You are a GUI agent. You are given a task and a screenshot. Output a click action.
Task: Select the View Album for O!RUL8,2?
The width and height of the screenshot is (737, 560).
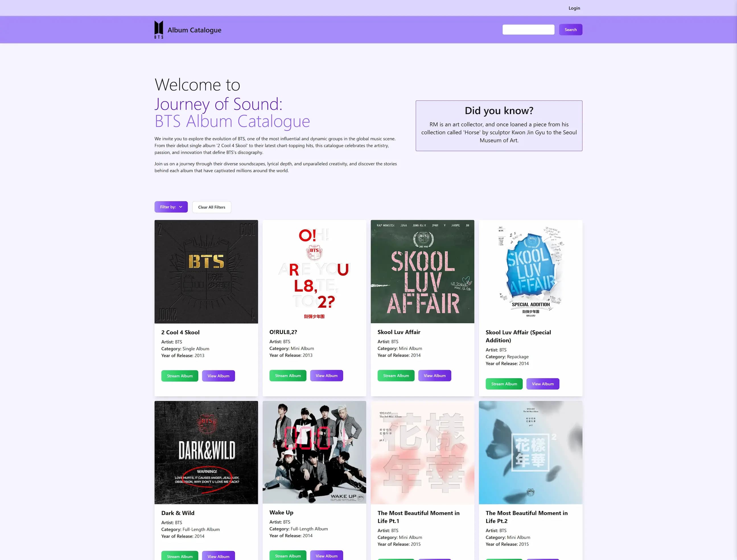click(326, 375)
